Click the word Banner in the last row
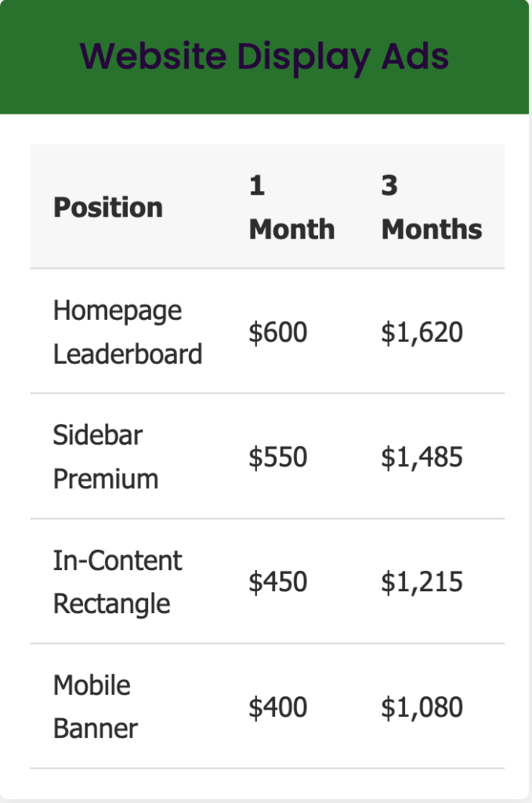 click(96, 729)
